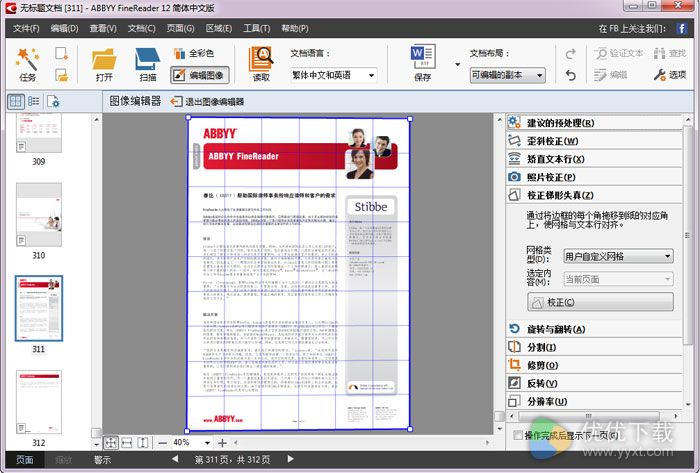Open 选项 options wrench
700x473 pixels.
(x=670, y=75)
